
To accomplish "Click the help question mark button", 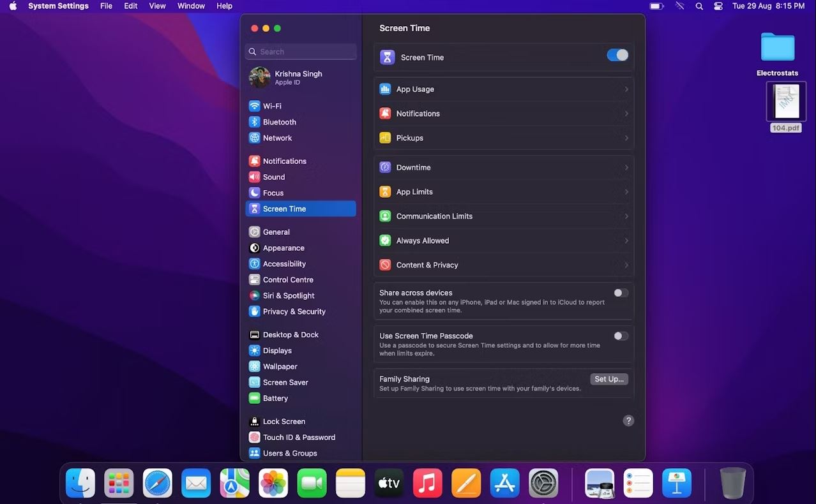I will 628,420.
